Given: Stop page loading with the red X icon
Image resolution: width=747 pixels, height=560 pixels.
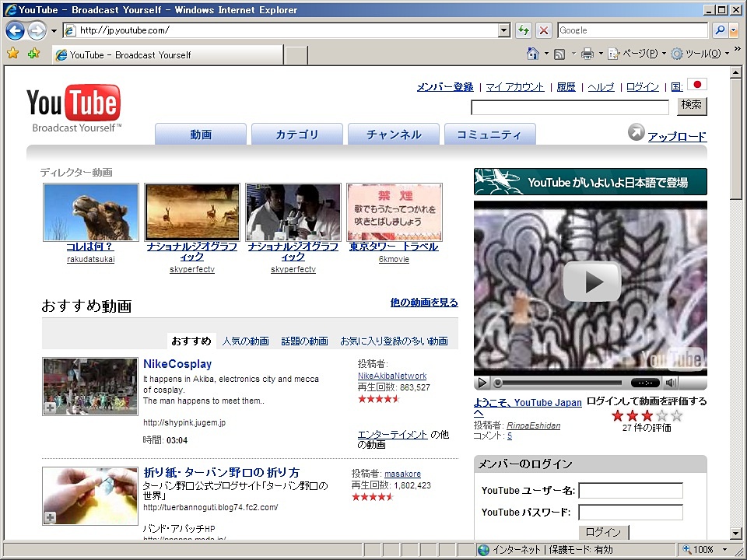Looking at the screenshot, I should pyautogui.click(x=543, y=30).
